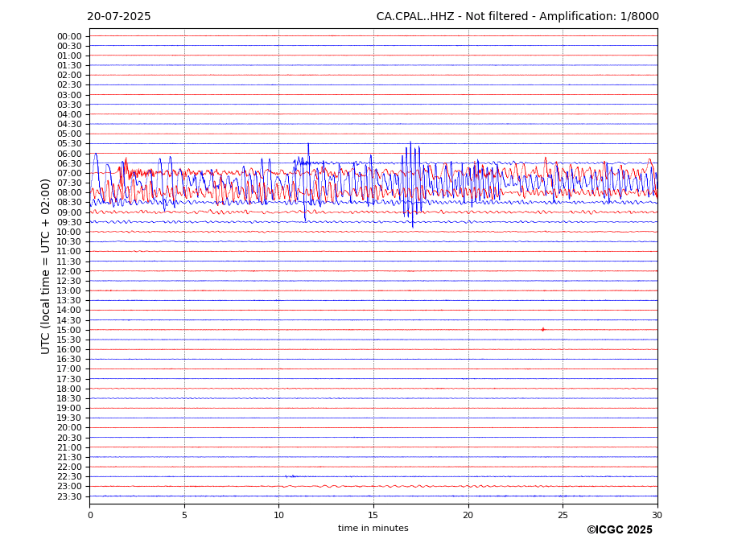Select the 23:30 time row label
This screenshot has height=560, width=746.
click(x=69, y=496)
